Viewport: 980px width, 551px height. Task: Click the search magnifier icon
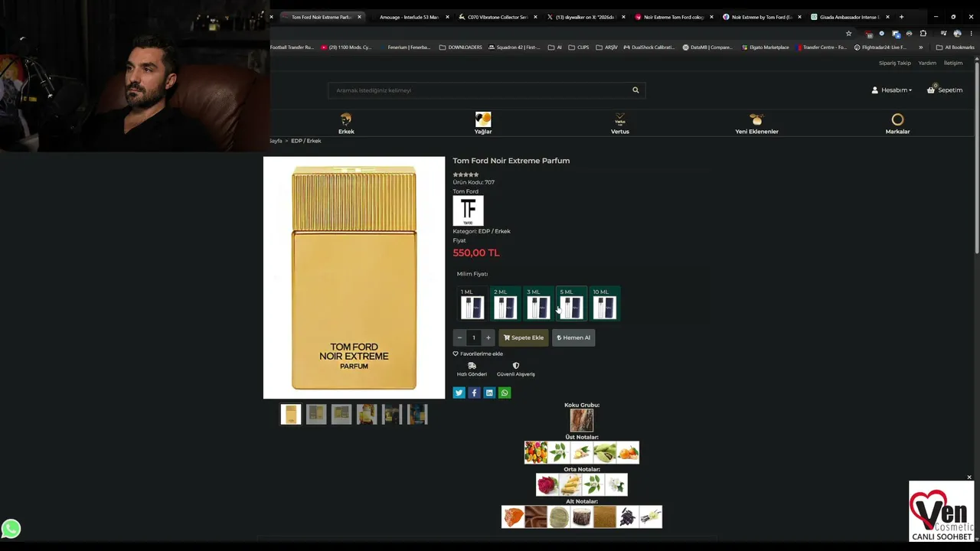(635, 90)
